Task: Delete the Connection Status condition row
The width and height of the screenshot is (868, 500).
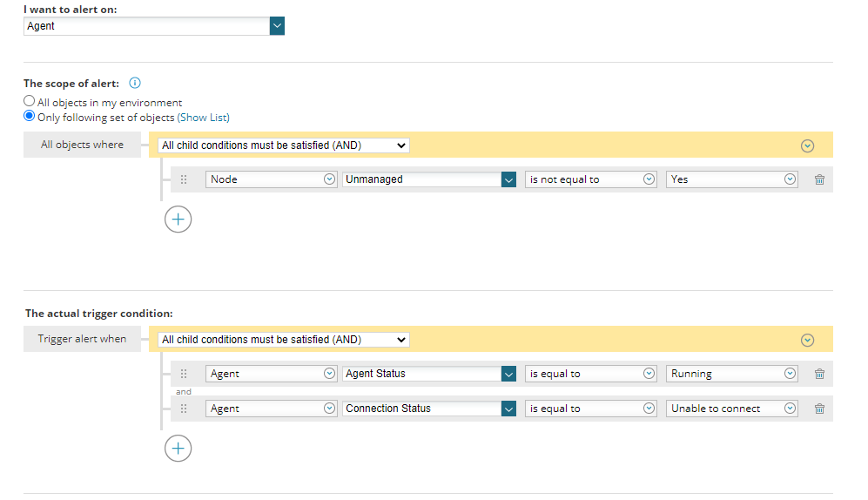Action: pyautogui.click(x=819, y=409)
